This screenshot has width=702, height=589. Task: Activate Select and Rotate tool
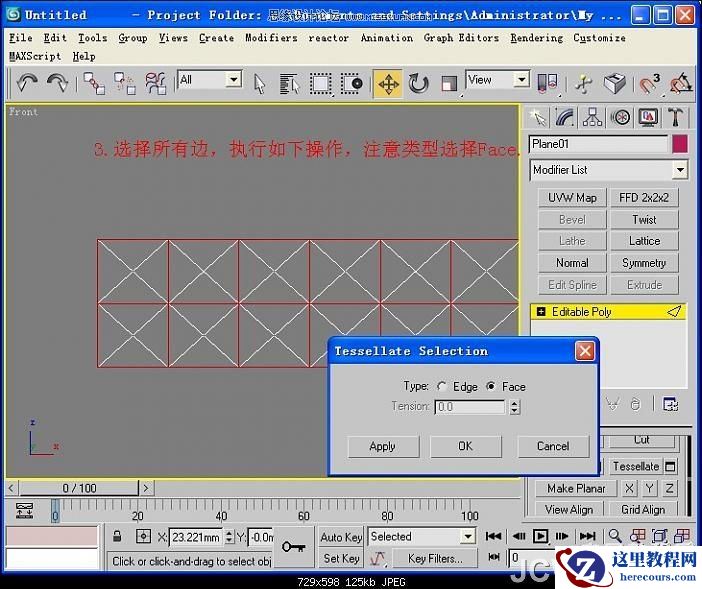click(419, 84)
